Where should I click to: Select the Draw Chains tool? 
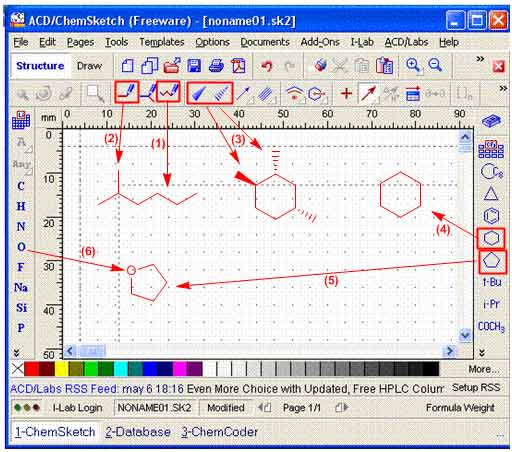click(x=168, y=92)
